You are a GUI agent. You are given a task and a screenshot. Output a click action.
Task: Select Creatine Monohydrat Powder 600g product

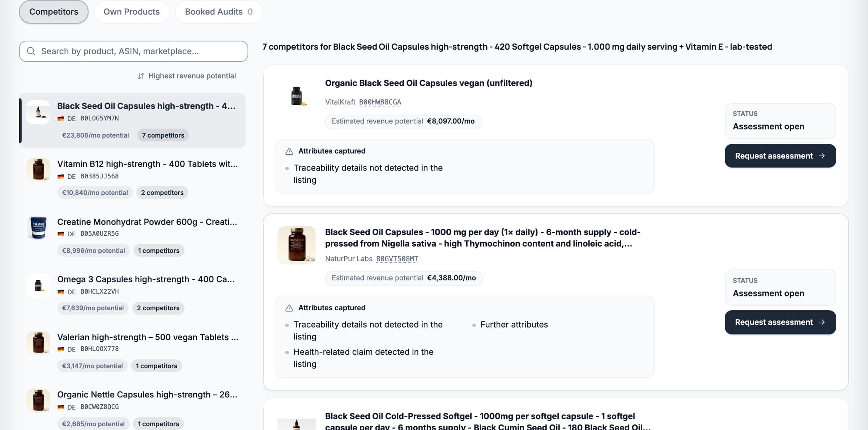(x=132, y=236)
